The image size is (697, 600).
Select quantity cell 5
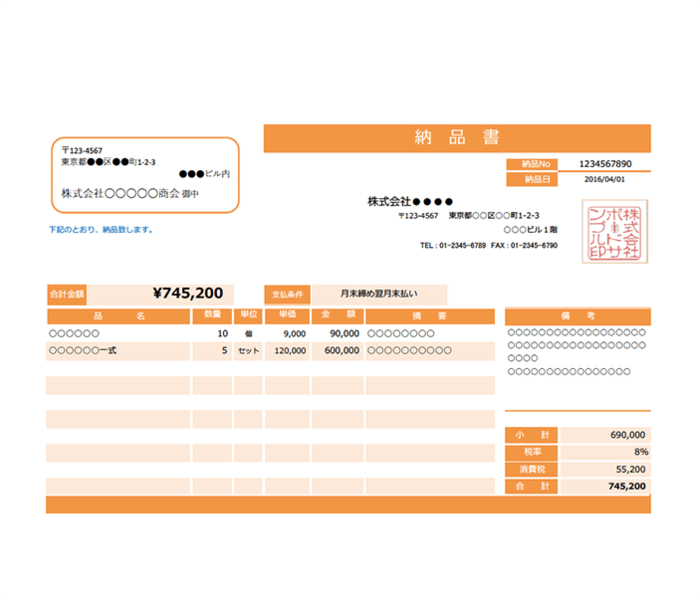coord(224,351)
